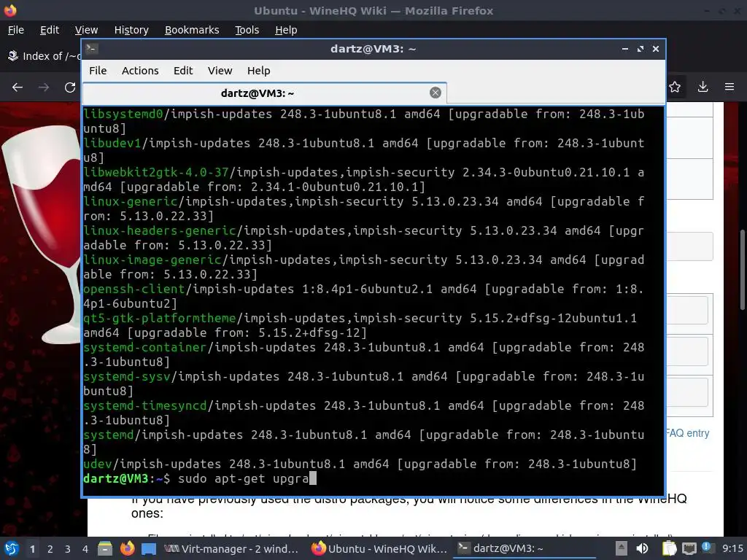Switch to workspace 1
747x560 pixels.
[32, 549]
